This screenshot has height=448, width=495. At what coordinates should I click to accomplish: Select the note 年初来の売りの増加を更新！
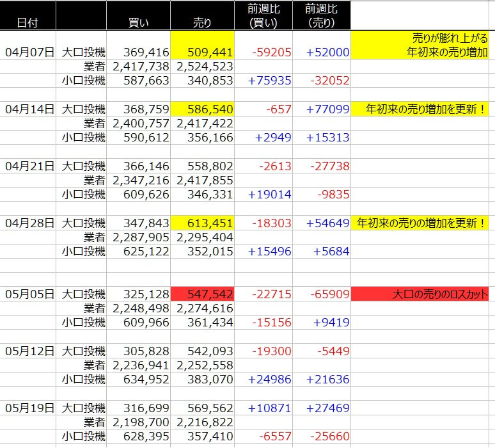pyautogui.click(x=420, y=223)
